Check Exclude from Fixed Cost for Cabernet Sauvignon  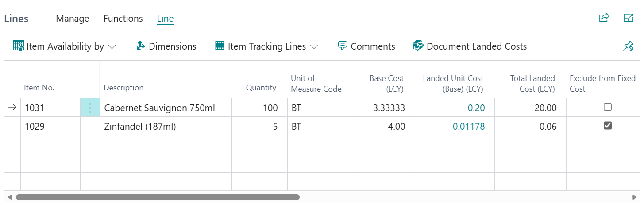coord(608,107)
